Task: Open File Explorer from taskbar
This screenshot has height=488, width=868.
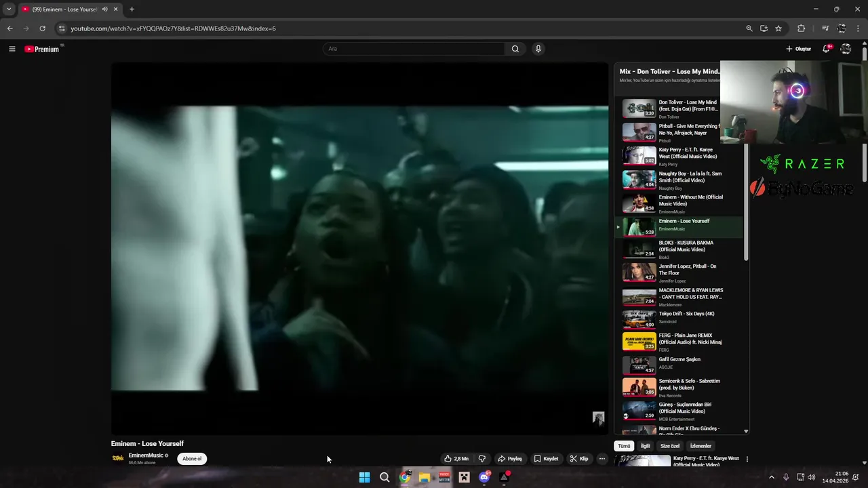Action: [x=425, y=477]
